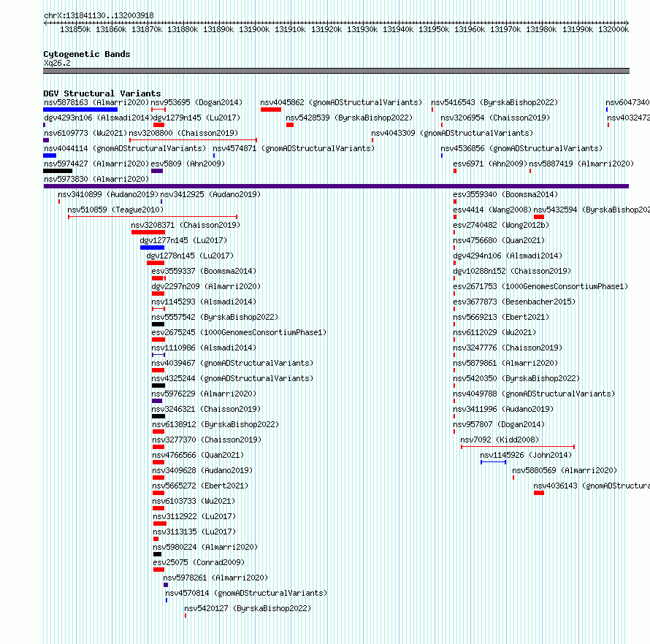The height and width of the screenshot is (644, 650).
Task: Click nsv1110986 (Alsmadi2014) label
Action: click(204, 348)
